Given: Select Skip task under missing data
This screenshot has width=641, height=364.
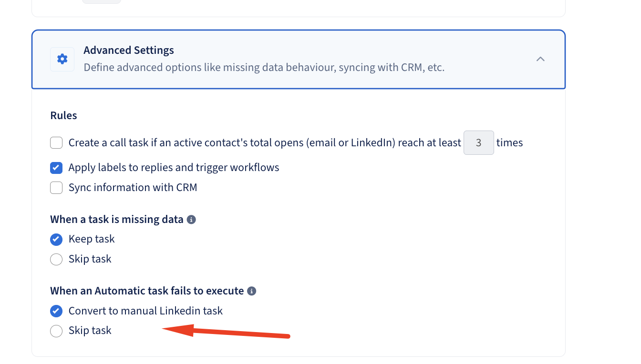Looking at the screenshot, I should pyautogui.click(x=56, y=259).
